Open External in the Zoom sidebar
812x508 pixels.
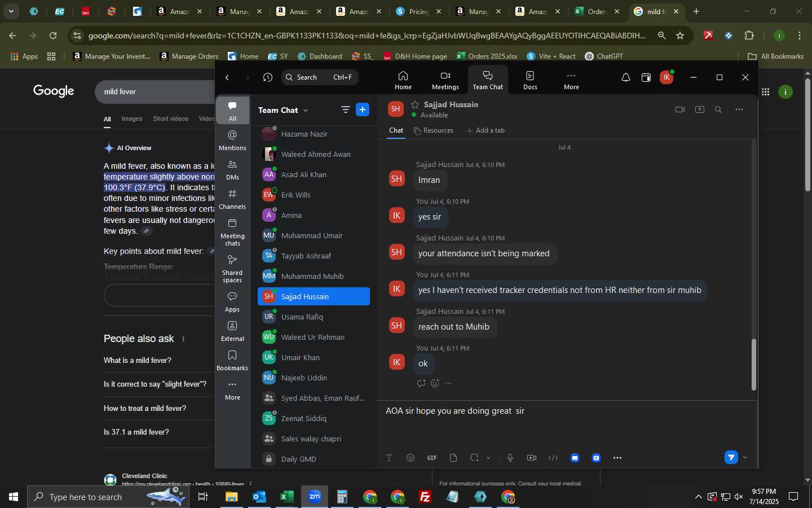[x=232, y=331]
